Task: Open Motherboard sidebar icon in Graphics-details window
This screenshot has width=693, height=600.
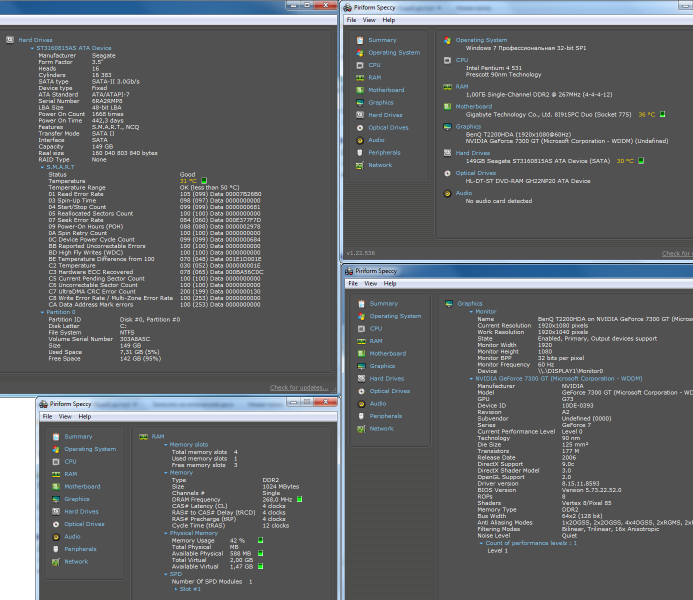Action: [361, 353]
